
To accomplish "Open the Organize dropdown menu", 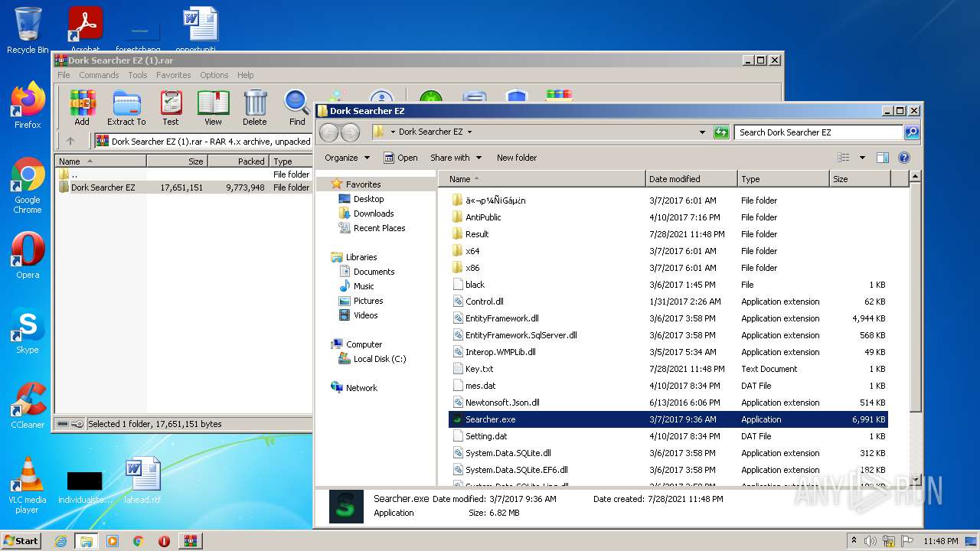I will (347, 158).
